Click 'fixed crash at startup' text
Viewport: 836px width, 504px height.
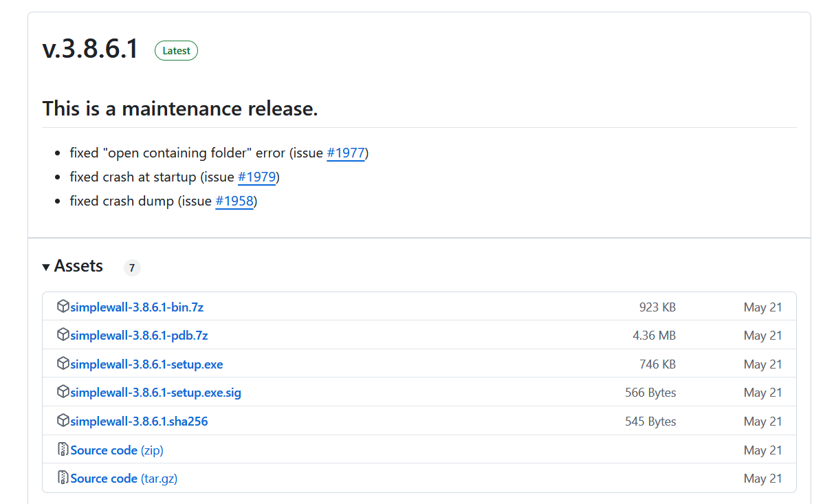point(133,177)
